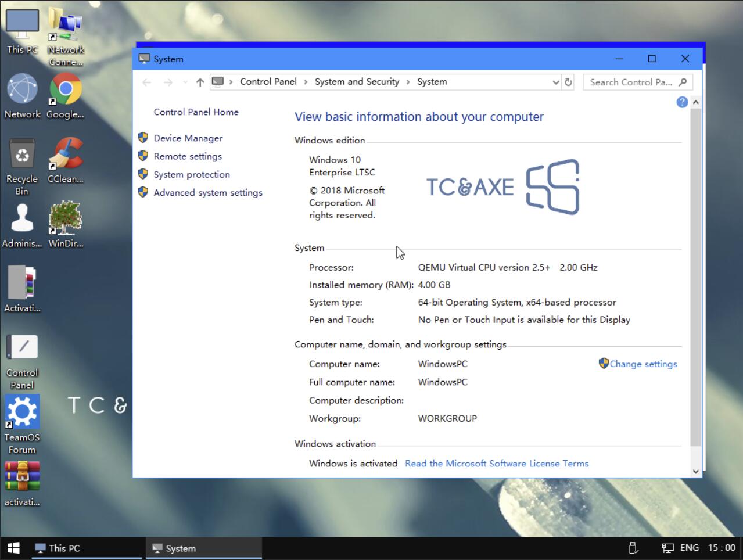Select System and Security breadcrumb
The height and width of the screenshot is (560, 743).
pos(357,82)
